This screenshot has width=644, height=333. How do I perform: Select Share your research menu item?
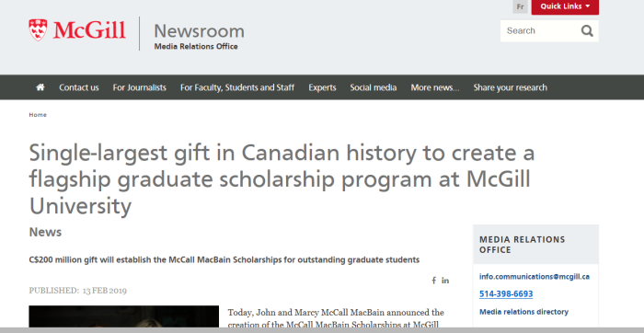(x=510, y=87)
